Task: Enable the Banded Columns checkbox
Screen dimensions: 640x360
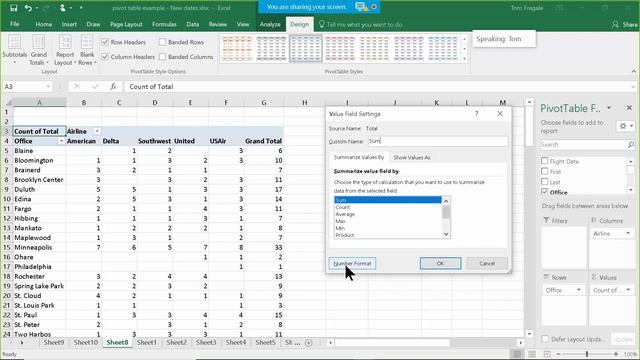Action: click(x=162, y=57)
